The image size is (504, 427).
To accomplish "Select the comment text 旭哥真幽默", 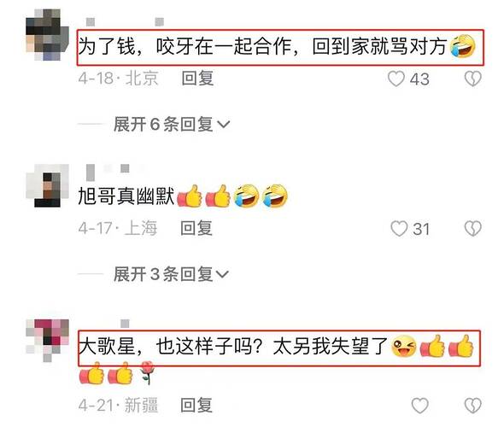I will [x=126, y=196].
